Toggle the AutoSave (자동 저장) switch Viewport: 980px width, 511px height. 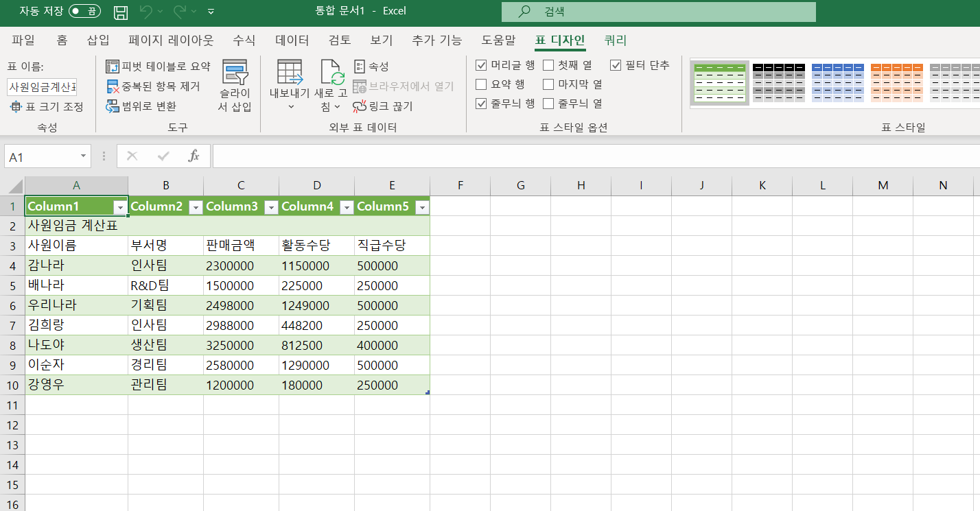(86, 11)
